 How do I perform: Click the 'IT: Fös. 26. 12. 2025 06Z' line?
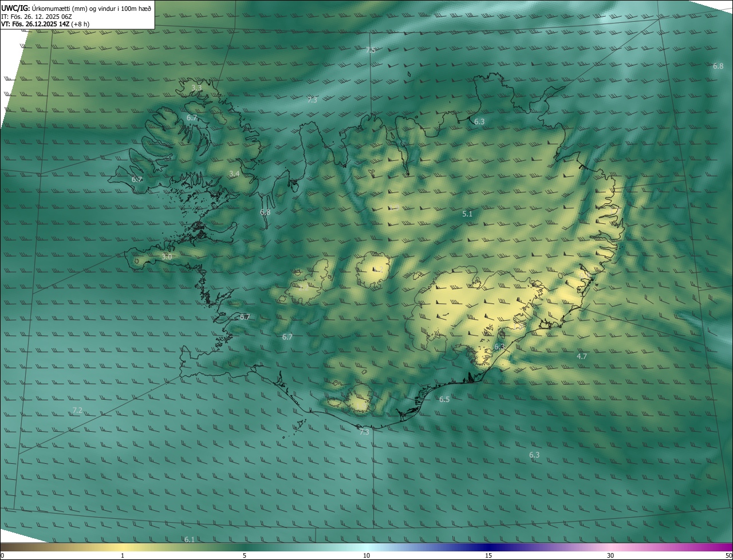click(x=38, y=17)
